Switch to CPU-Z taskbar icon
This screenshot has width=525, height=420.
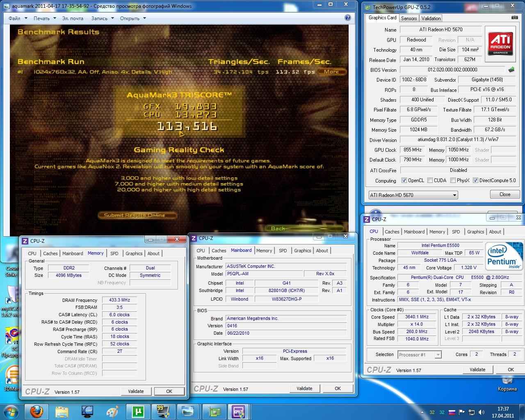tap(239, 411)
